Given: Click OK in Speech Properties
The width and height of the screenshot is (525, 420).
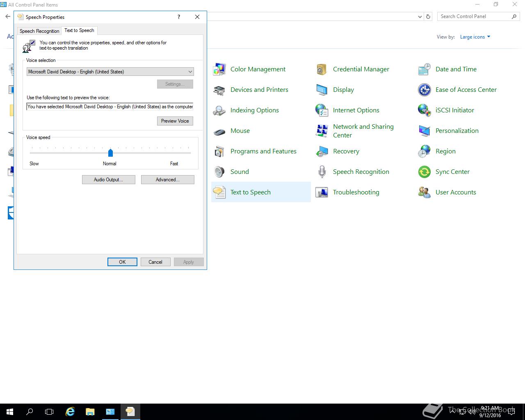Looking at the screenshot, I should tap(122, 262).
